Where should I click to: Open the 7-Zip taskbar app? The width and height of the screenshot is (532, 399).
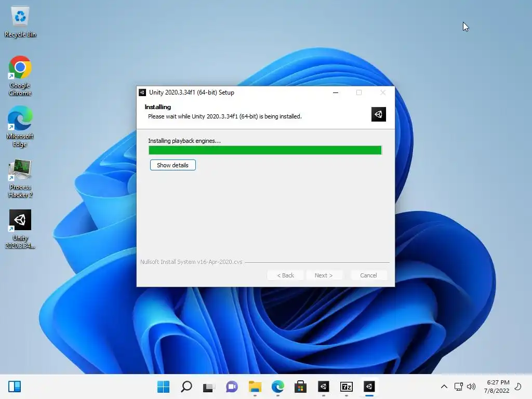tap(347, 387)
